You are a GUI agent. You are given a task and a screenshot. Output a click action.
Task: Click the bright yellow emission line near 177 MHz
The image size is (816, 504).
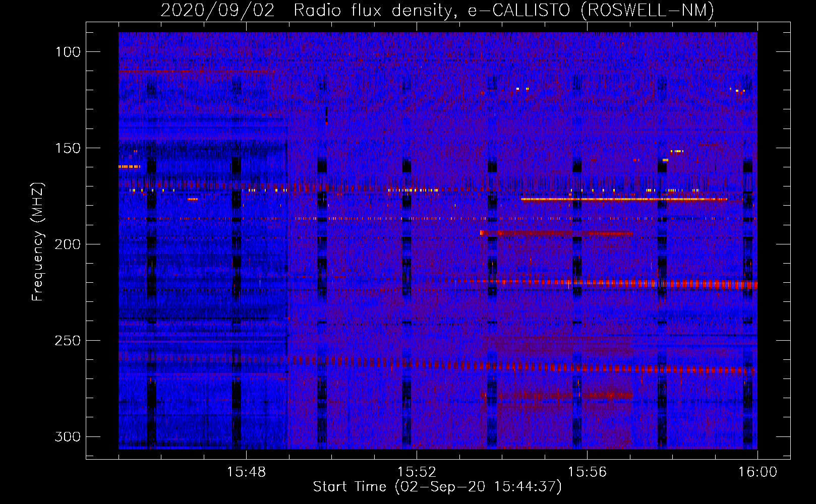pyautogui.click(x=624, y=199)
